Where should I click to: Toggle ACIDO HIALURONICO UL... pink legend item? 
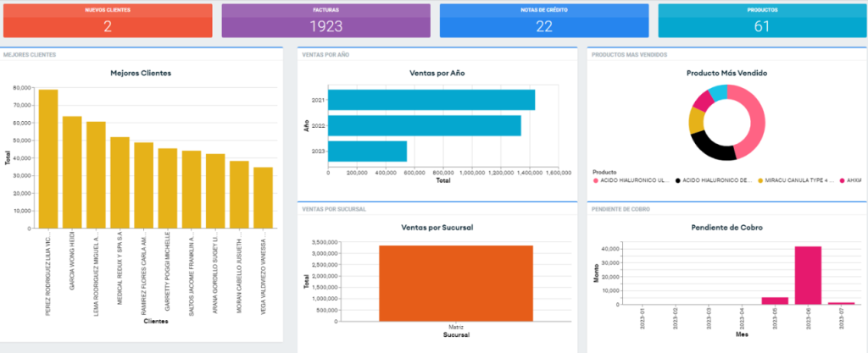(632, 180)
